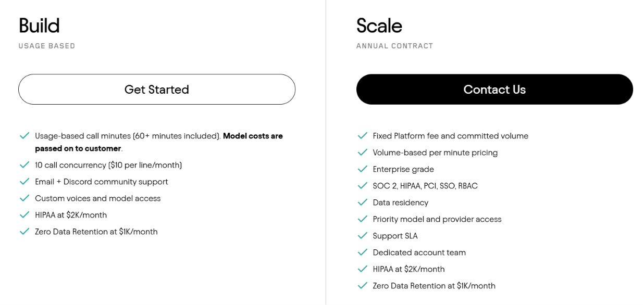Click checkmark beside Usage-based call minutes
The height and width of the screenshot is (305, 644).
pyautogui.click(x=24, y=136)
